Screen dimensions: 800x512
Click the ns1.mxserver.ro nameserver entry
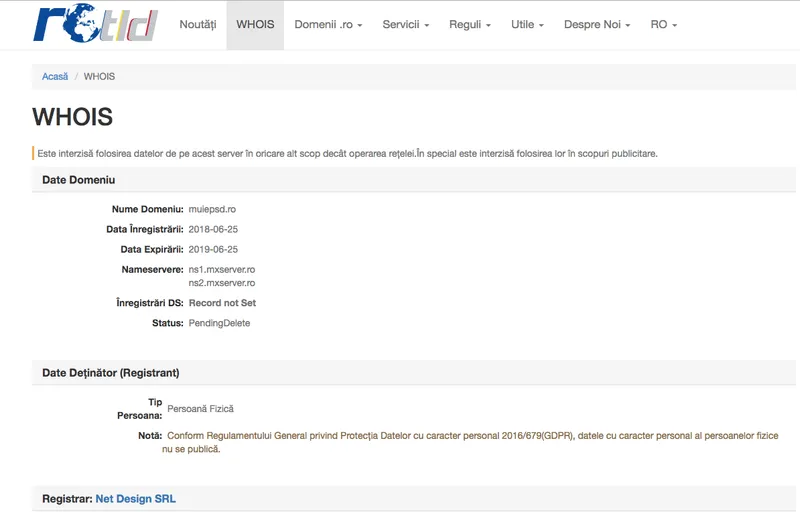point(222,269)
